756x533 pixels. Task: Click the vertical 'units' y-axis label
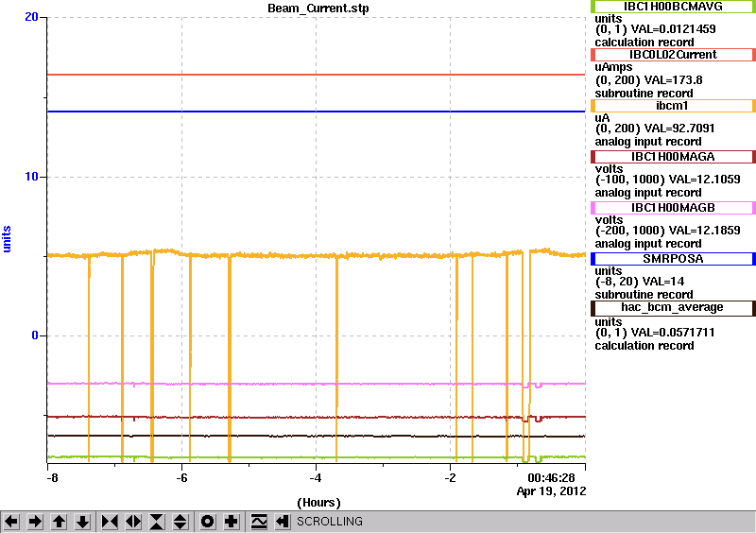point(7,239)
